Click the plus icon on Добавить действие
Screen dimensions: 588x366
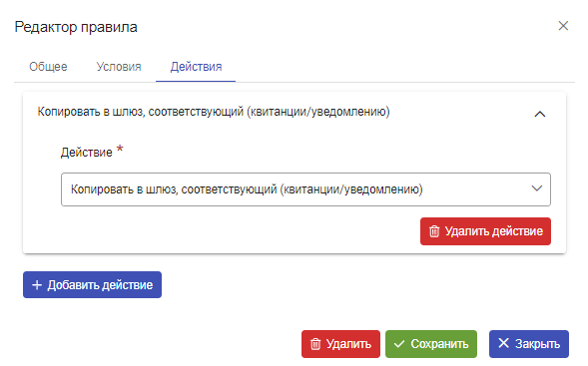click(37, 285)
